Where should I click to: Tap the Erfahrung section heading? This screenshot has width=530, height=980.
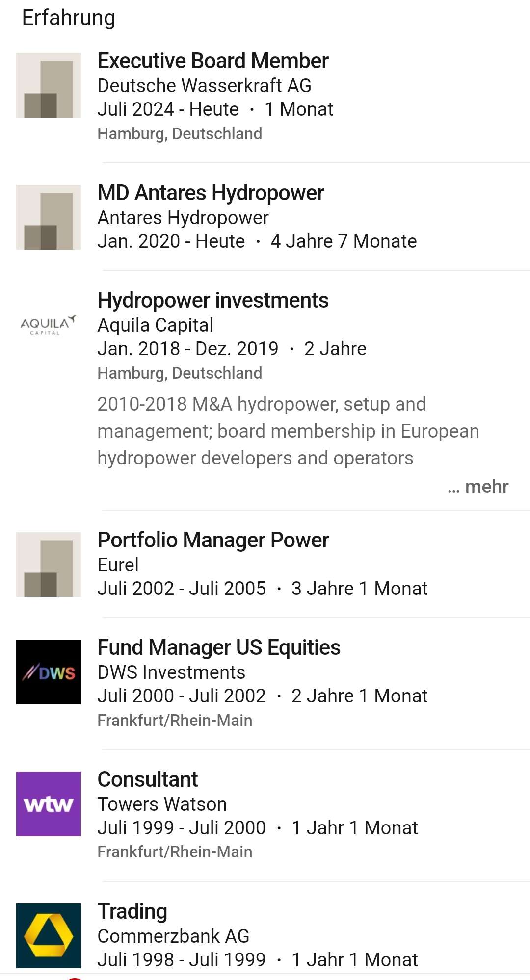(x=69, y=18)
